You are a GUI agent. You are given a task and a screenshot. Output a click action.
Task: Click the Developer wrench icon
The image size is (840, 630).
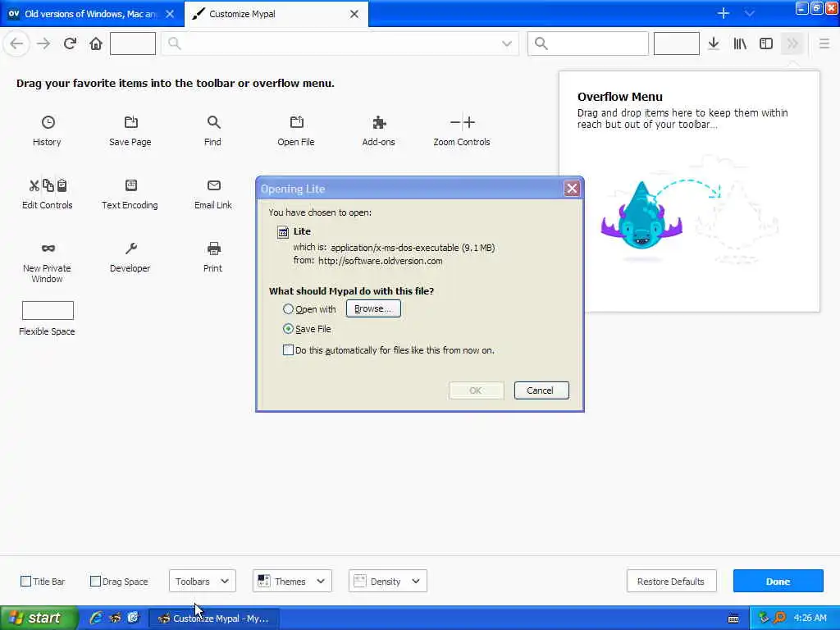coord(130,249)
